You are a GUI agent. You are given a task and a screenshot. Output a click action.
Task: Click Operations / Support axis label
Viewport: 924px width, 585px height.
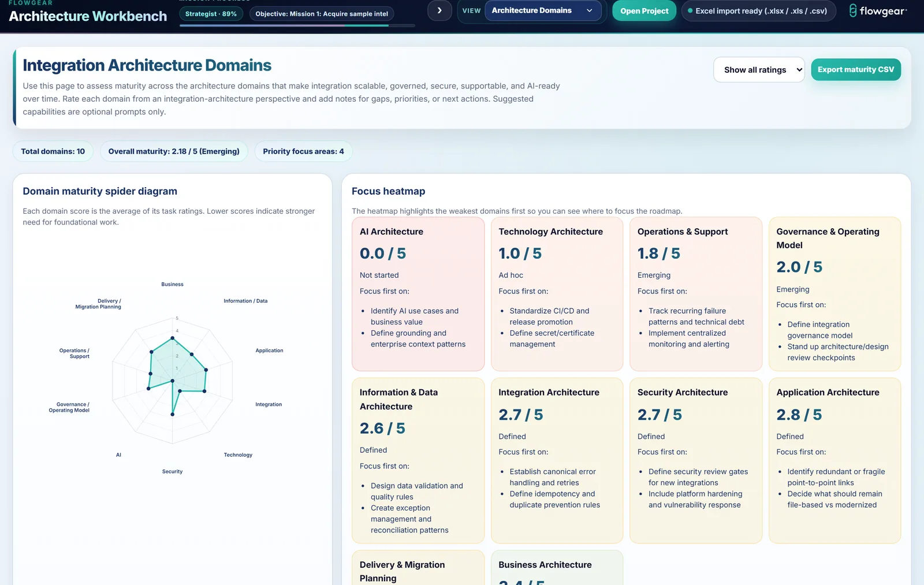(x=74, y=353)
